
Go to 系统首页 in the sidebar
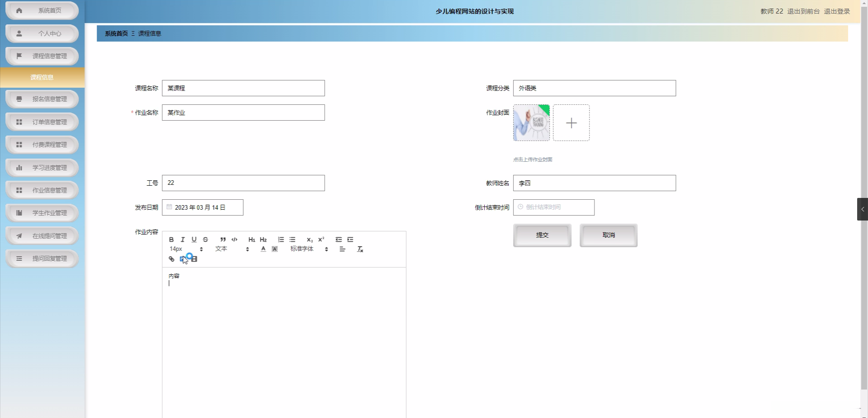coord(42,10)
